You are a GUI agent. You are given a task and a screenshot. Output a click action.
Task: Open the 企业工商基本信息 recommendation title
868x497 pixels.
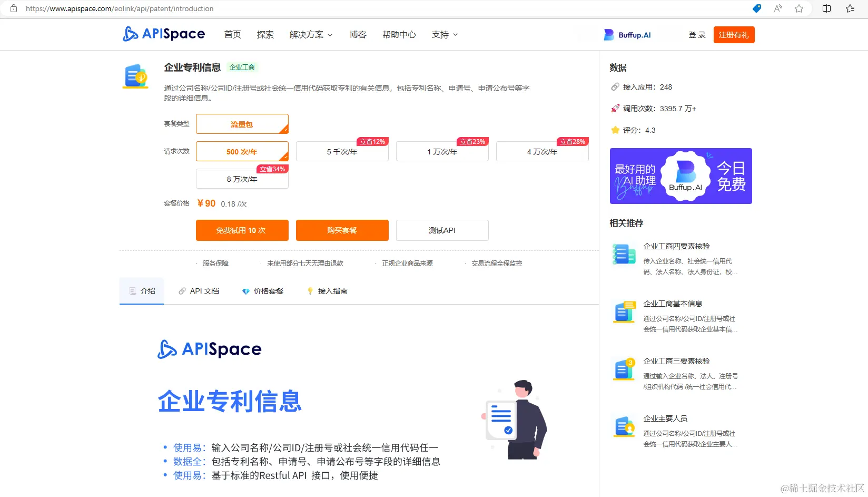point(673,304)
